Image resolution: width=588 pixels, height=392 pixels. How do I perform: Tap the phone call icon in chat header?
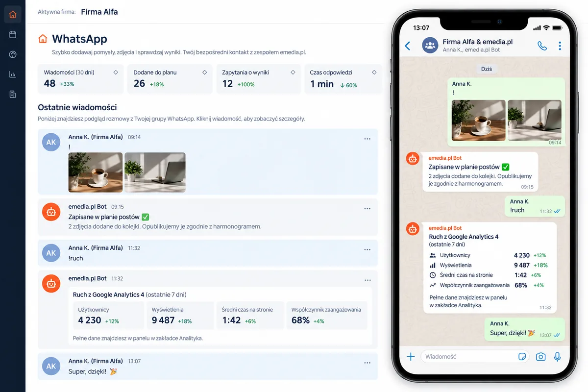pos(542,46)
